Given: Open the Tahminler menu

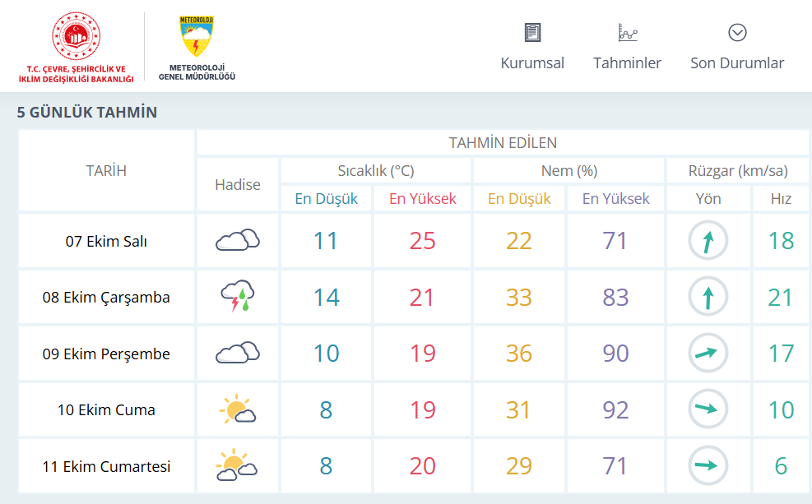Looking at the screenshot, I should [627, 63].
